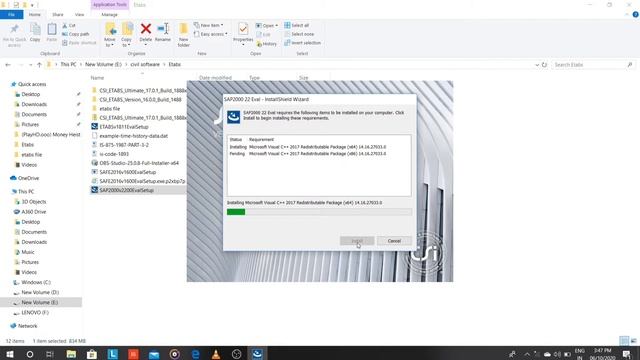Open Windows (C:) drive
Screen dimensions: 640x360
[36, 282]
